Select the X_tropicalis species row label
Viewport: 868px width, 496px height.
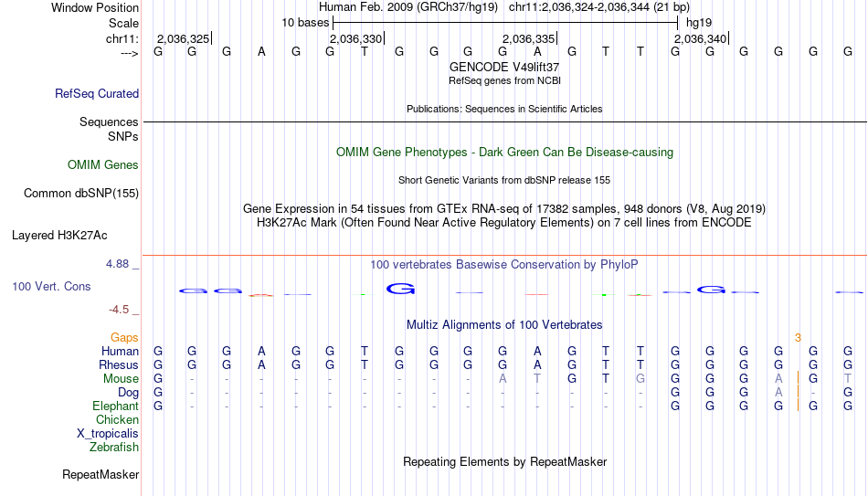pyautogui.click(x=108, y=434)
